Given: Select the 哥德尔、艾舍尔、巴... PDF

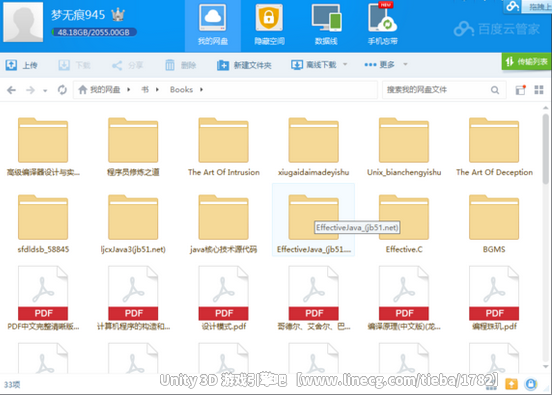Looking at the screenshot, I should 314,298.
